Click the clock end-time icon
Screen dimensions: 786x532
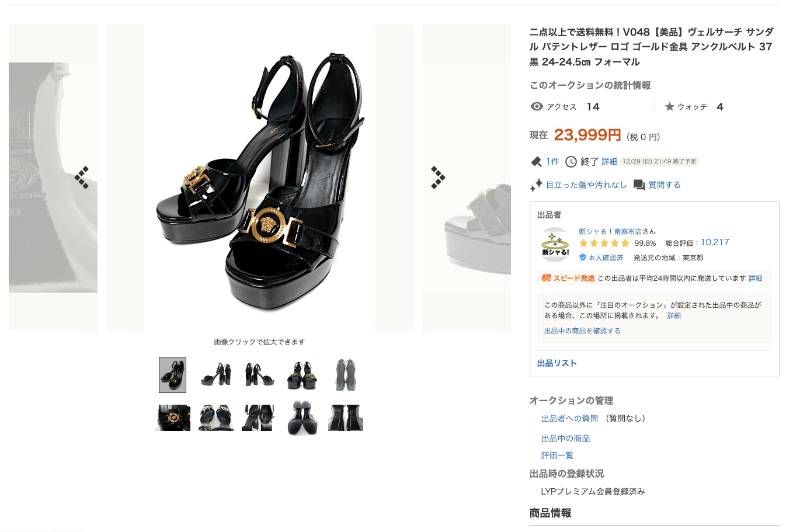coord(571,162)
